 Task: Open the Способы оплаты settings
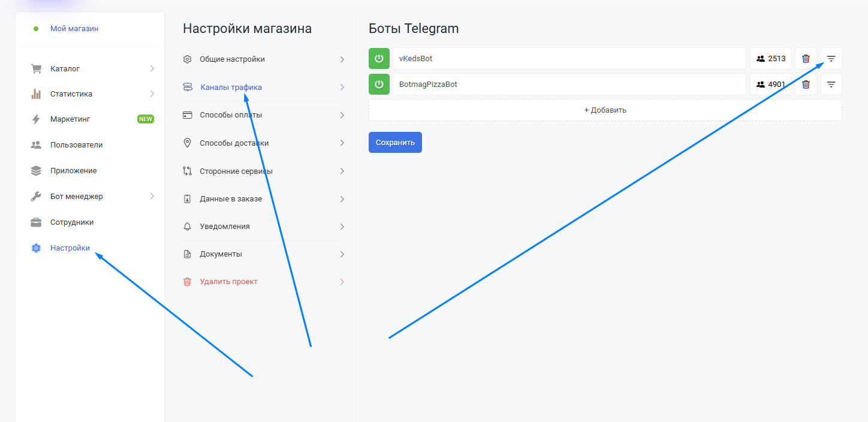231,115
